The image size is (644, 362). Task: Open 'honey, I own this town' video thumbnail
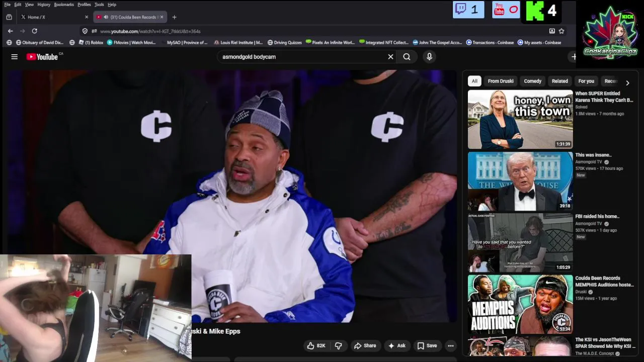pyautogui.click(x=520, y=119)
